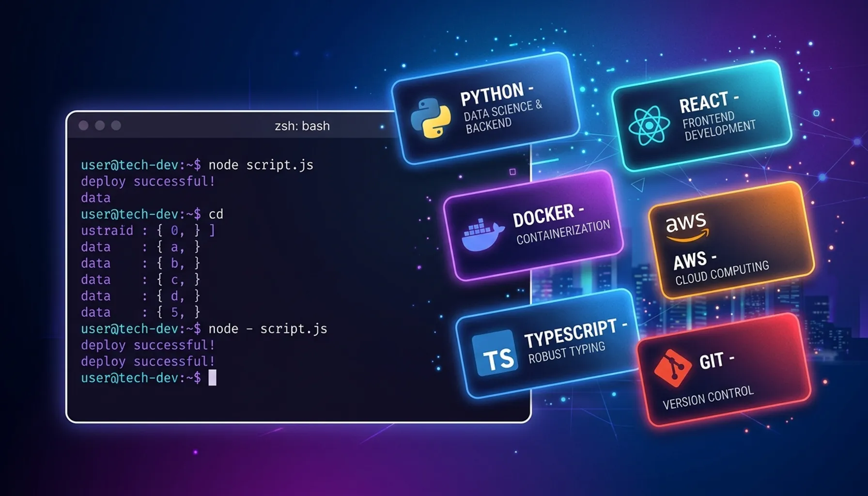The image size is (868, 496).
Task: Click the "zsh: bash" terminal title
Action: click(x=302, y=126)
